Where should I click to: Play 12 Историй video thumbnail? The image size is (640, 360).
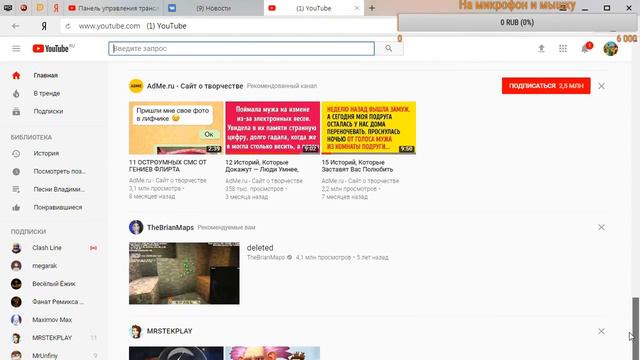pos(273,128)
